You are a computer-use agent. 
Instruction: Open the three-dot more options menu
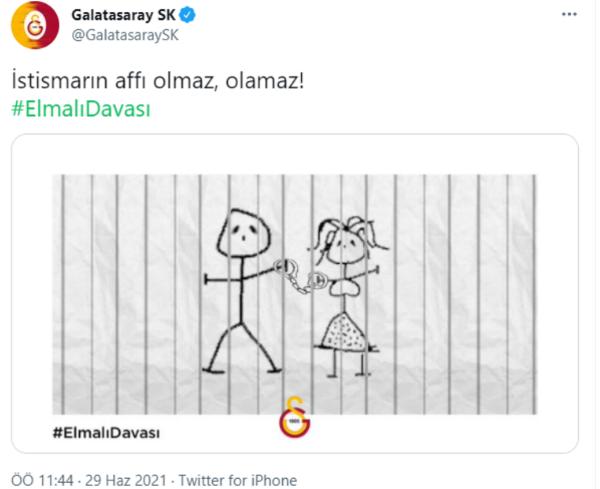[x=569, y=15]
